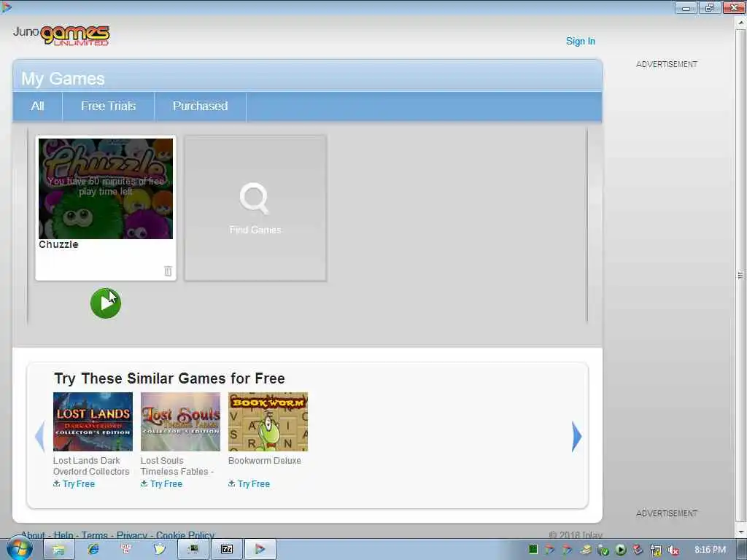This screenshot has width=747, height=560.
Task: Click the app icon in the title bar
Action: [6, 7]
